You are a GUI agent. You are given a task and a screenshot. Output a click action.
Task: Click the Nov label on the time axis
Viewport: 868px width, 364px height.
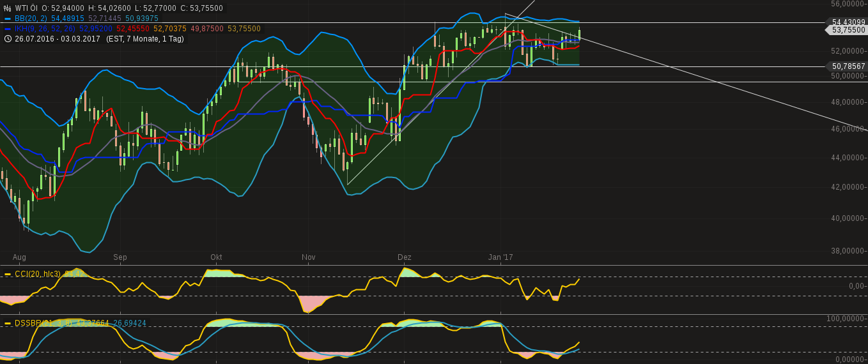tap(309, 257)
